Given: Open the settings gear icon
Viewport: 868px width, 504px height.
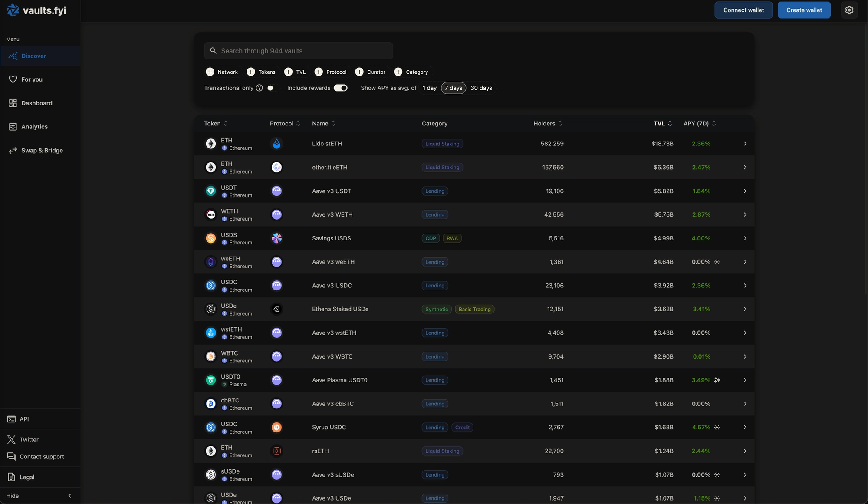Looking at the screenshot, I should tap(849, 10).
